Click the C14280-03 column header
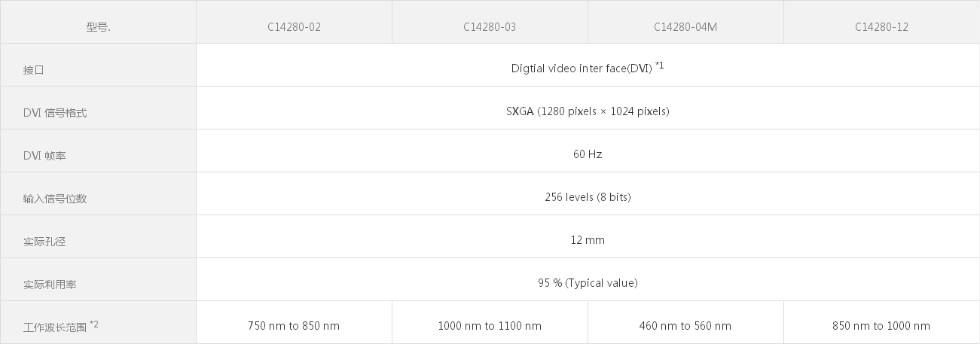The image size is (980, 344). coord(490,27)
